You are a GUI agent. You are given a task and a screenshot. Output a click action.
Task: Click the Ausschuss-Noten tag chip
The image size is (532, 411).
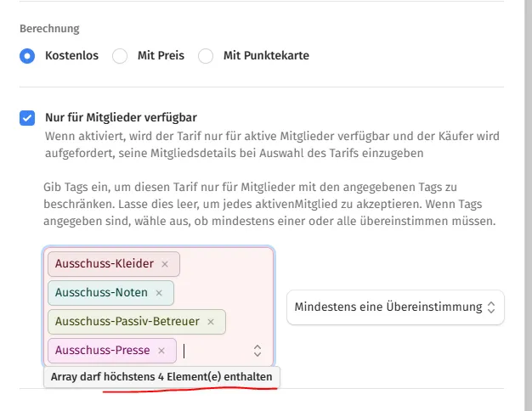point(110,293)
